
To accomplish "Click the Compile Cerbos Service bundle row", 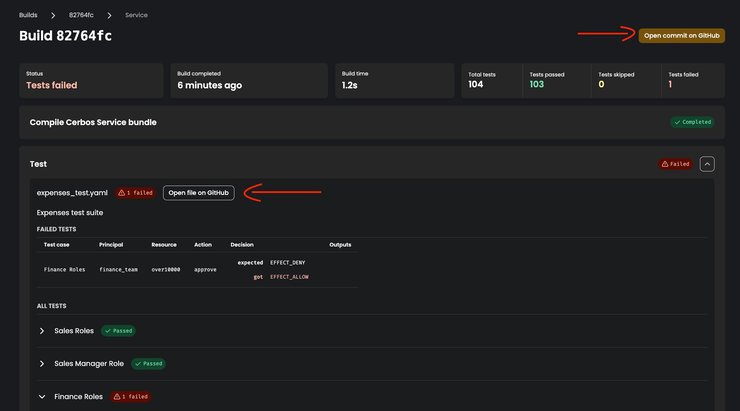I will [372, 122].
